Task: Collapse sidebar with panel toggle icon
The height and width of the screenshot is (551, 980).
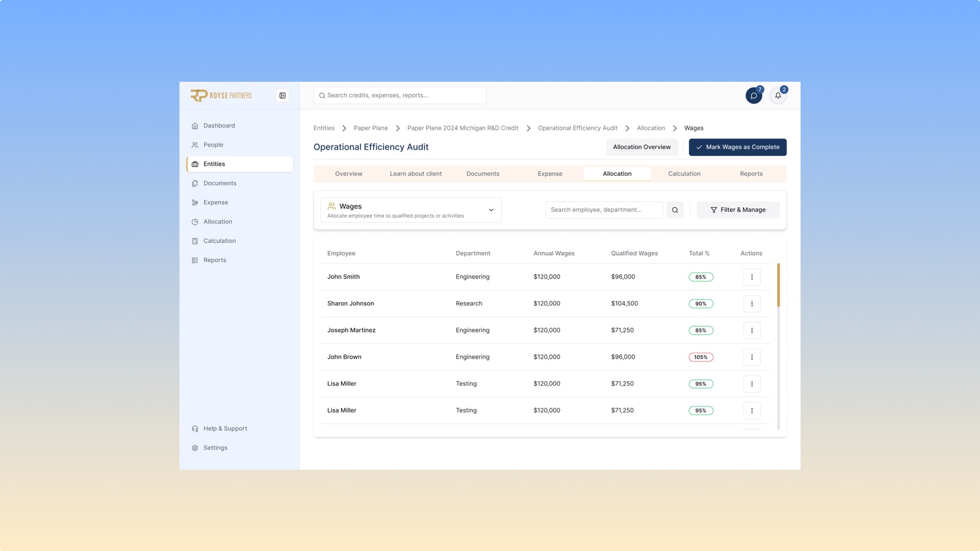Action: tap(282, 96)
